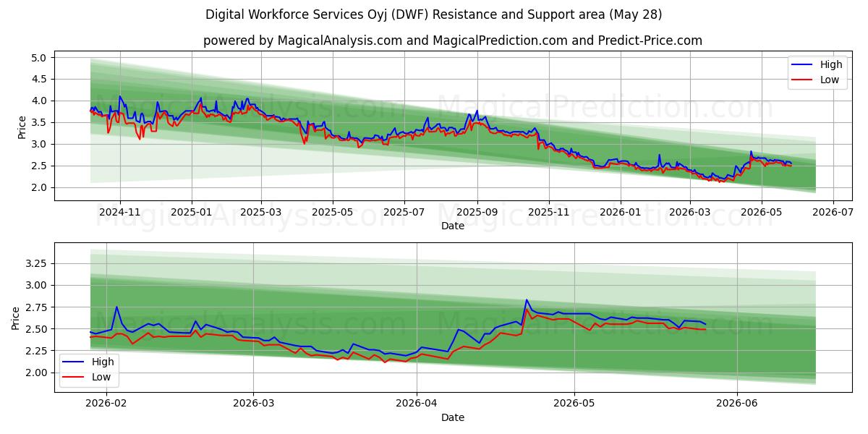Click the 'Price' y-axis label of top chart
Screen dimensions: 868x434
point(22,127)
